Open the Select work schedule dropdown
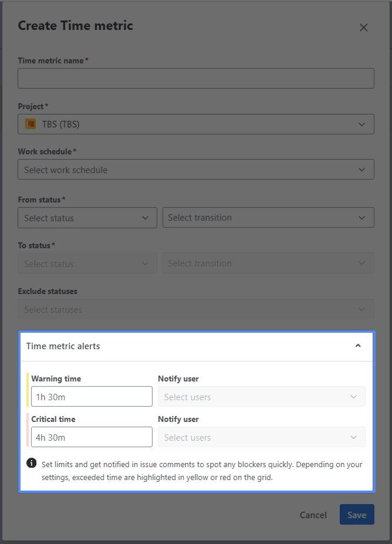The image size is (392, 544). point(195,170)
